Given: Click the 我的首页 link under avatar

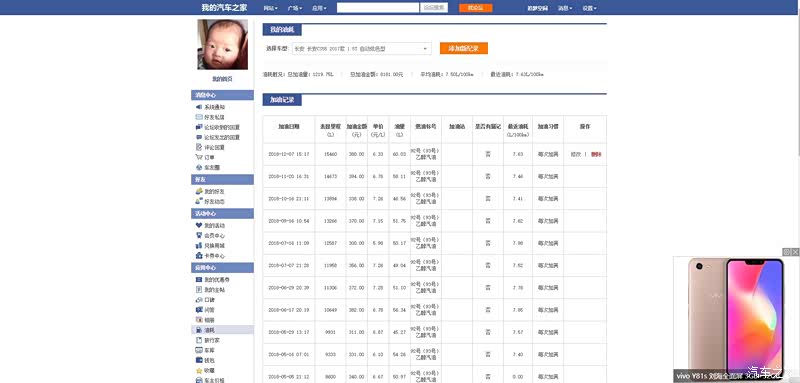Looking at the screenshot, I should 222,79.
